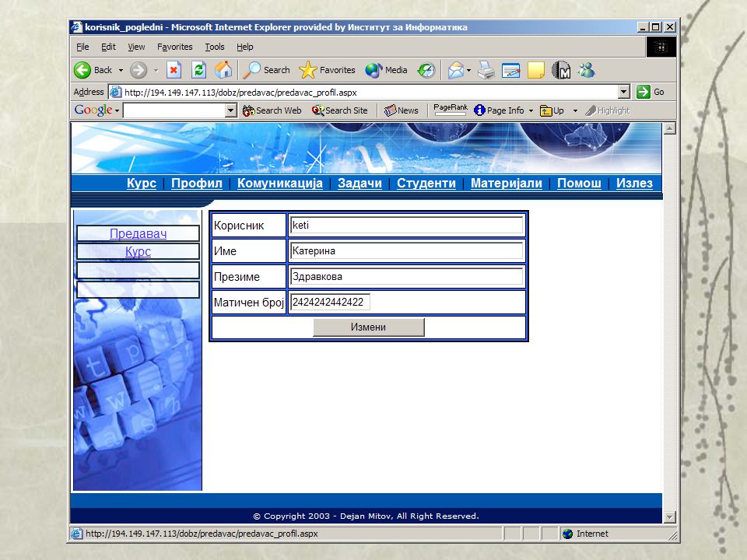
Task: Click the Back arrow icon
Action: 82,70
